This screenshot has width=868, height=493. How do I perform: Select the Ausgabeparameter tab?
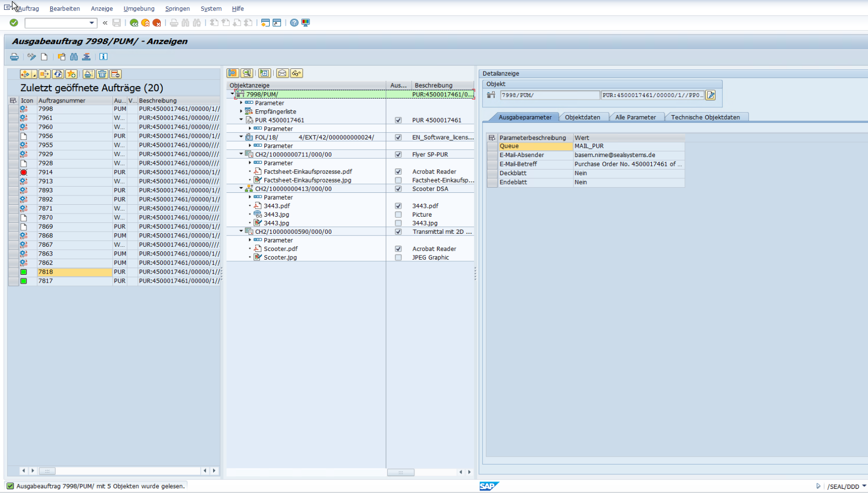click(525, 117)
